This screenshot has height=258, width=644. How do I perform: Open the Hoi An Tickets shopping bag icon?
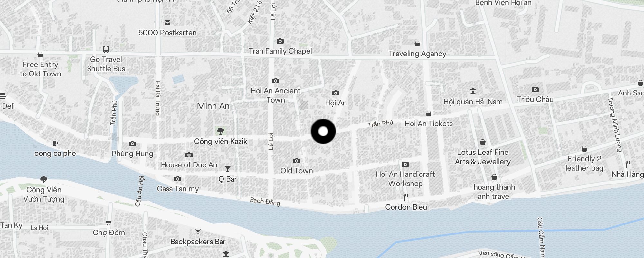pyautogui.click(x=429, y=114)
